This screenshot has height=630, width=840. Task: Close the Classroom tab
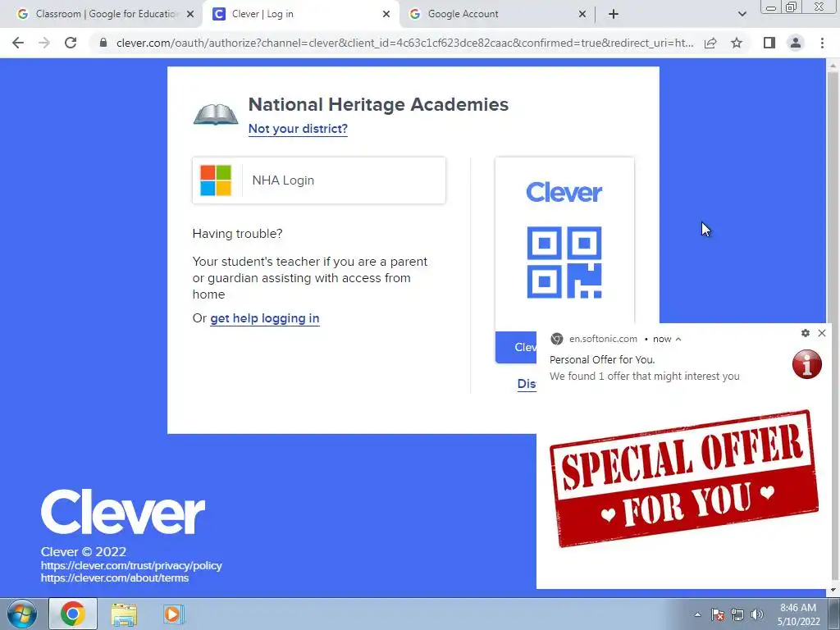click(x=190, y=14)
